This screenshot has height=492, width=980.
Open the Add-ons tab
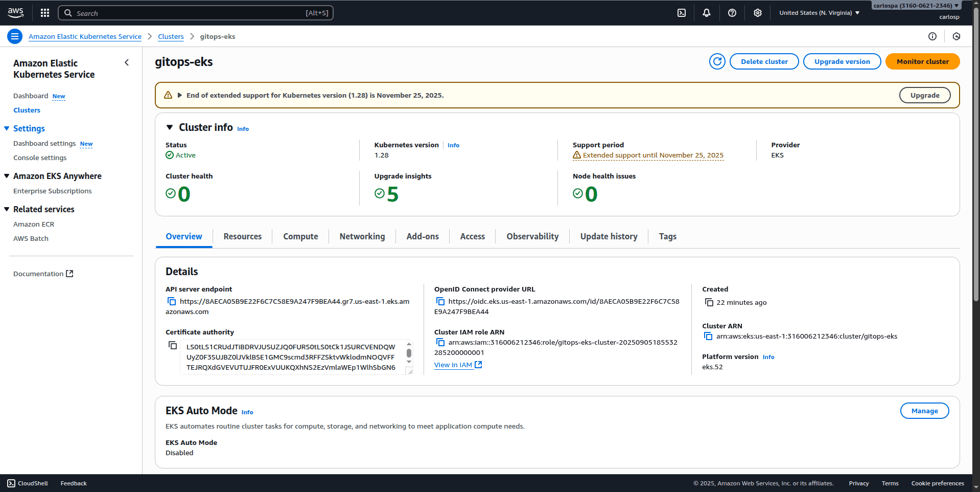tap(422, 236)
